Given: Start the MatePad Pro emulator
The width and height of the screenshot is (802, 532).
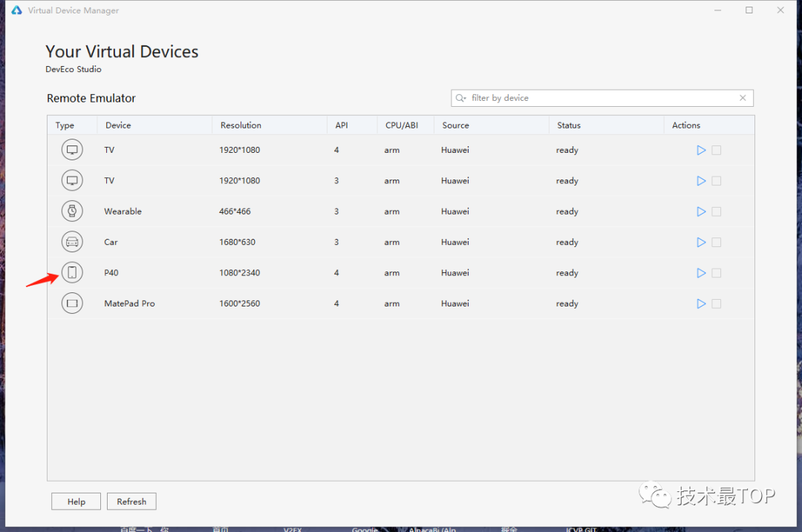Looking at the screenshot, I should pyautogui.click(x=701, y=303).
